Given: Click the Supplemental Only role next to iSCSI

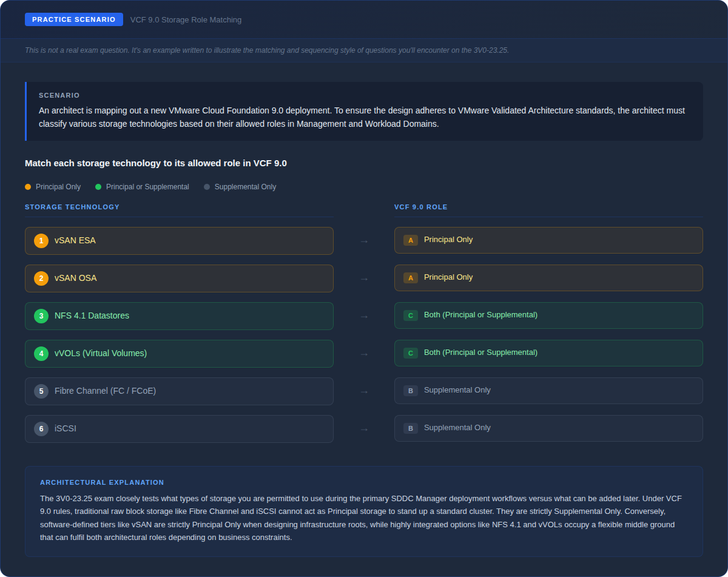Looking at the screenshot, I should tap(548, 428).
